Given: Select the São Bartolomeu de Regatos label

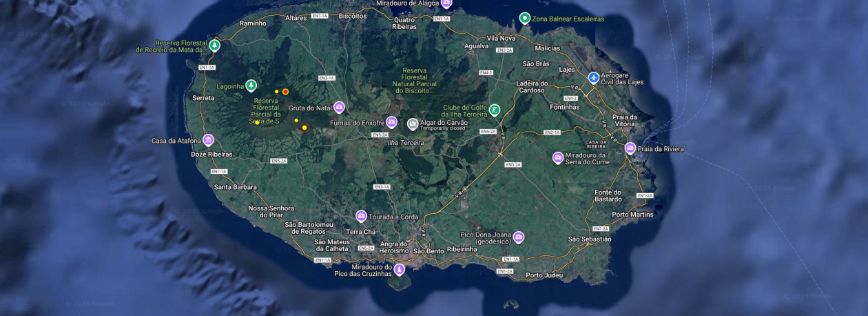Looking at the screenshot, I should [x=309, y=228].
